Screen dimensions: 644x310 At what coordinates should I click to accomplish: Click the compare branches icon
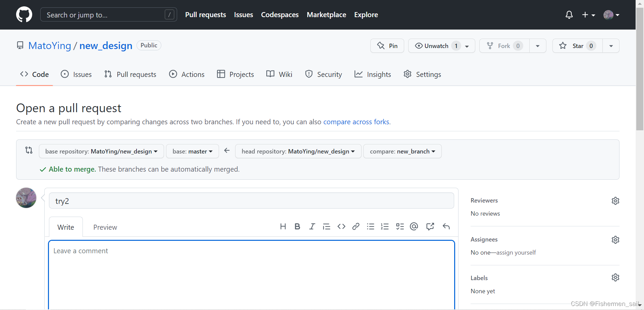[29, 150]
